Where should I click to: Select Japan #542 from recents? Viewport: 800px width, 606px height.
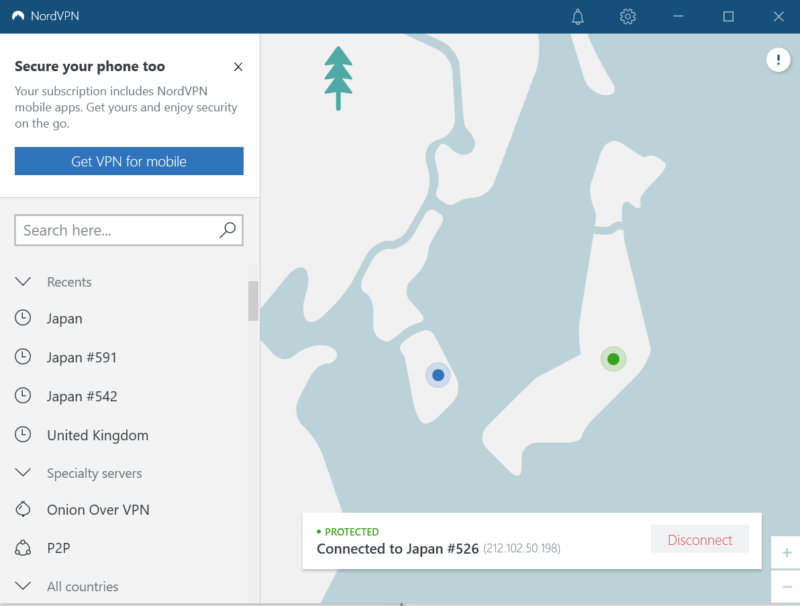pyautogui.click(x=82, y=396)
